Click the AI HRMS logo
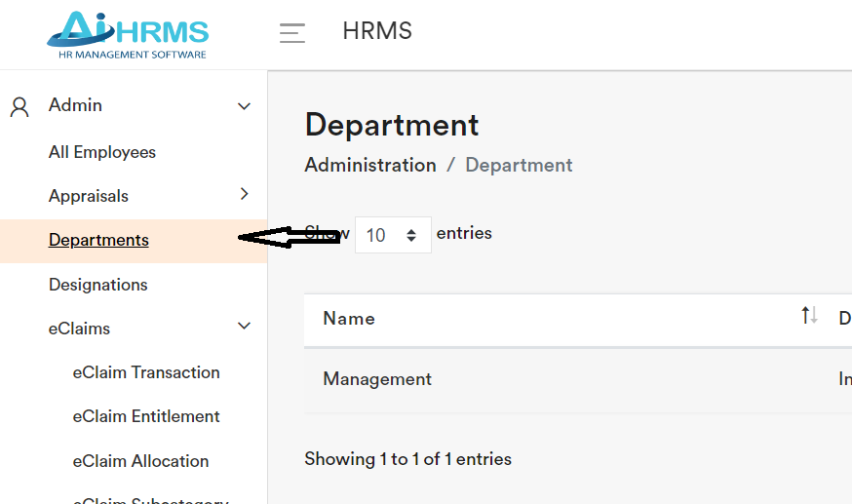This screenshot has width=852, height=504. tap(128, 35)
